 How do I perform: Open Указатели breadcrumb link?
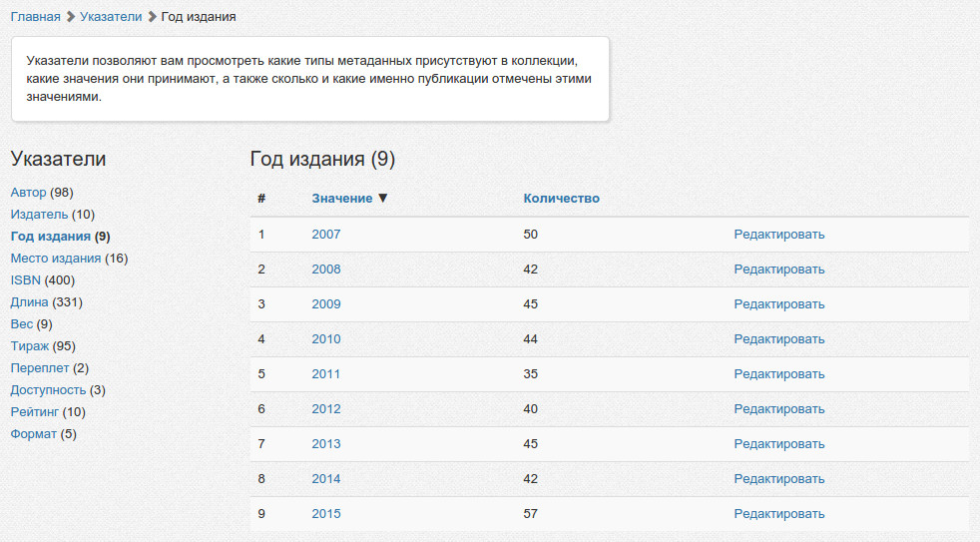110,17
